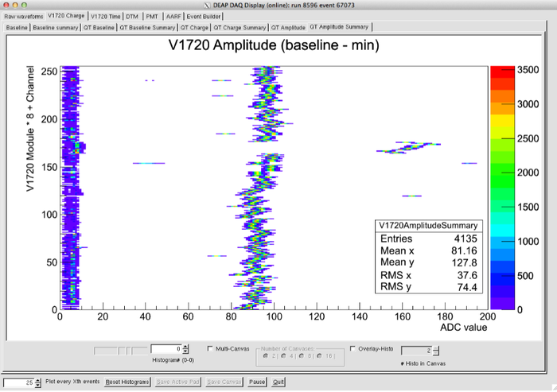The image size is (557, 392).
Task: Switch to the QT Charge Summary sub-tab
Action: [240, 27]
